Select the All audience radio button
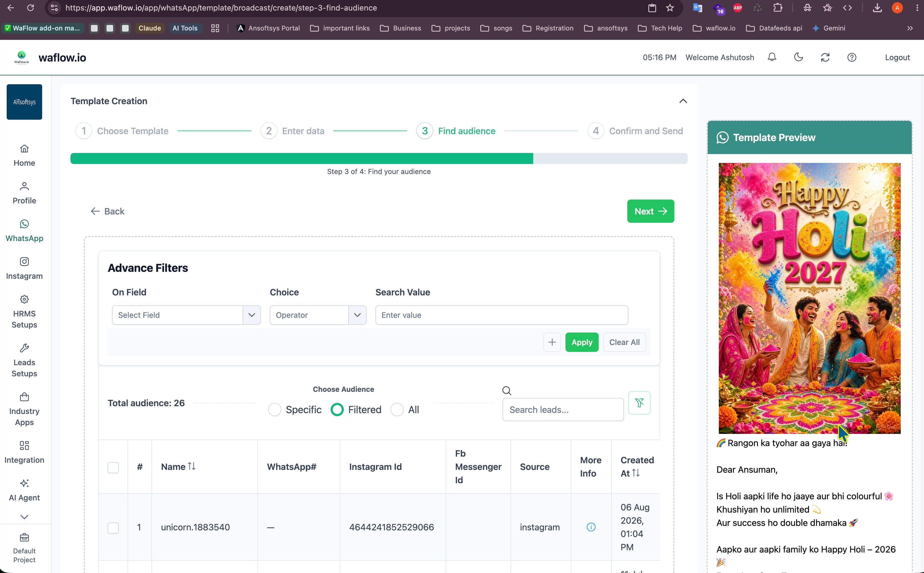The image size is (924, 573). click(397, 410)
